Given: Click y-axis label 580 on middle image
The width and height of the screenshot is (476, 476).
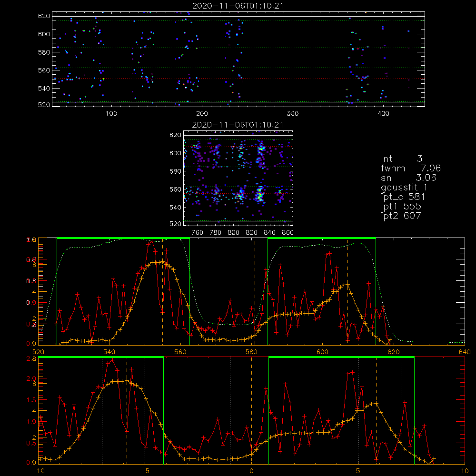Looking at the screenshot, I should (175, 171).
